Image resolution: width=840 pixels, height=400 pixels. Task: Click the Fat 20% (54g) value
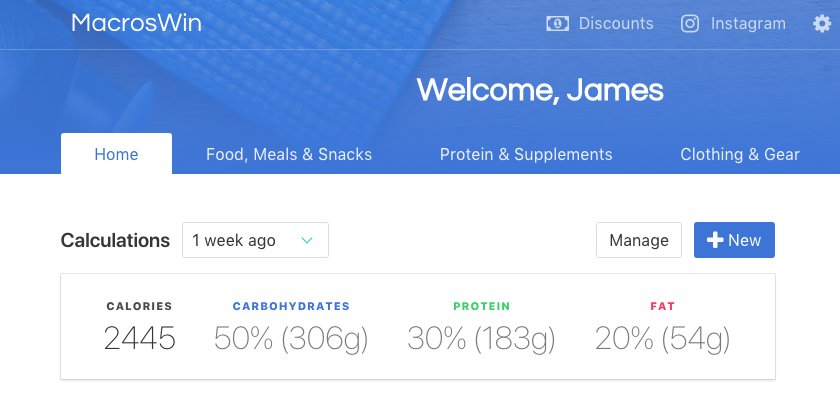point(662,339)
